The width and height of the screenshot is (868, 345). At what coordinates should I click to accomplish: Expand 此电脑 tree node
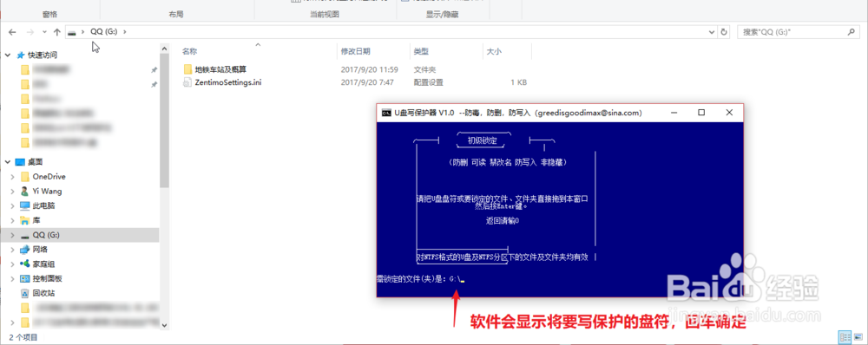[13, 205]
